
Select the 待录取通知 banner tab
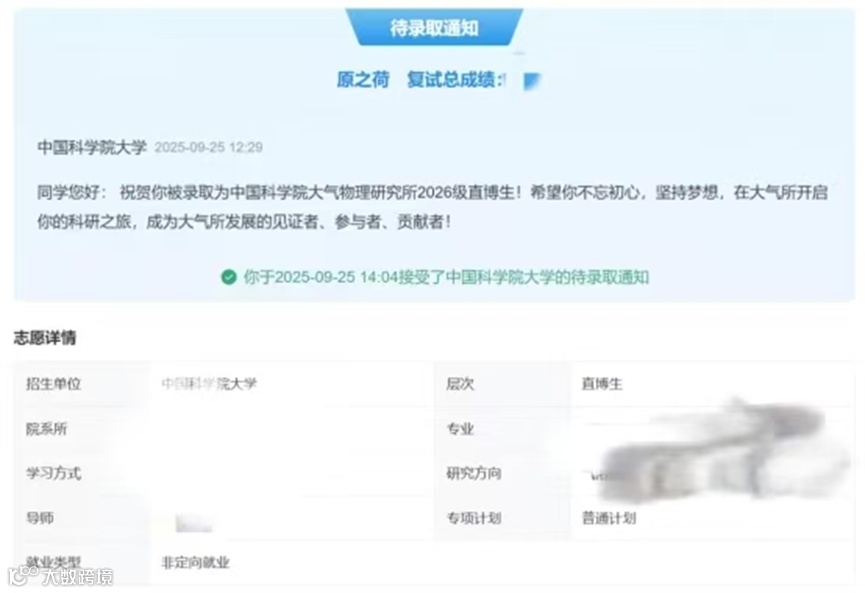(x=434, y=28)
